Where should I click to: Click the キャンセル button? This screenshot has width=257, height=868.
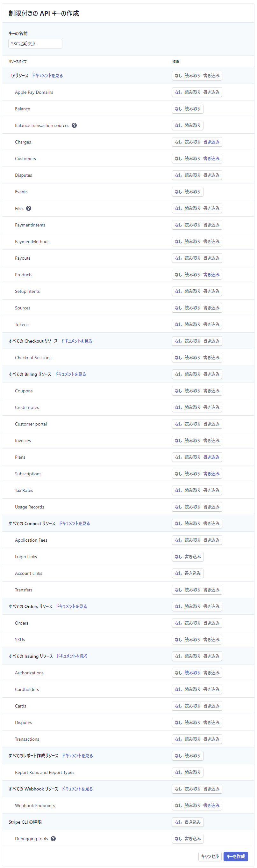210,856
